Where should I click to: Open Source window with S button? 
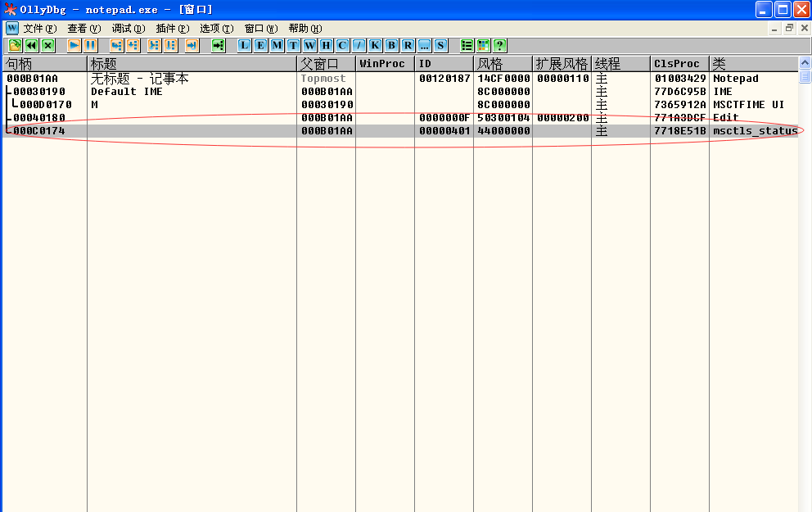coord(440,46)
